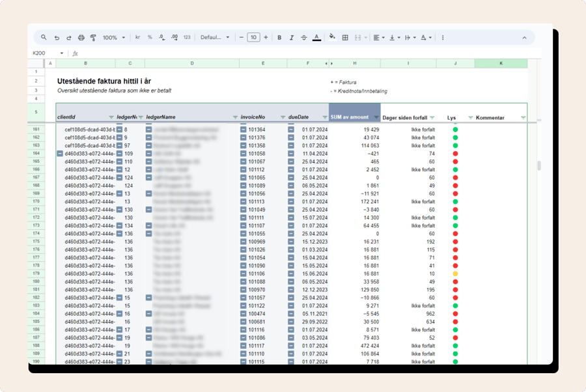Collapse invoice 101364 group toggle
The width and height of the screenshot is (586, 392).
pos(244,130)
